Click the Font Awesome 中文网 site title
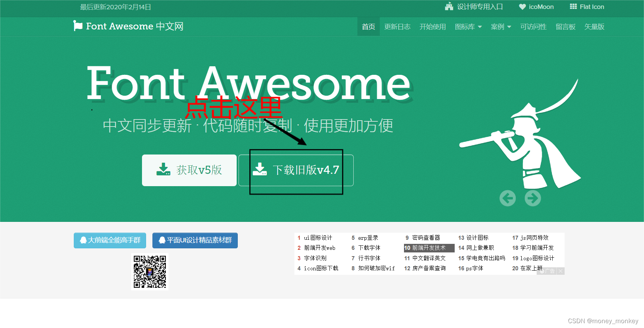644x328 pixels. (128, 26)
